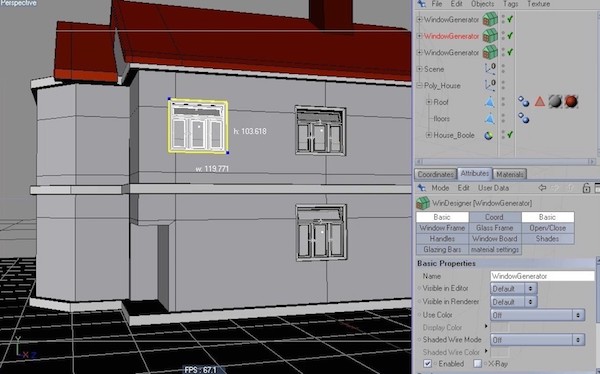Screen dimensions: 600x374
Task: Select the grey sphere material tag on Roof
Action: coord(555,101)
